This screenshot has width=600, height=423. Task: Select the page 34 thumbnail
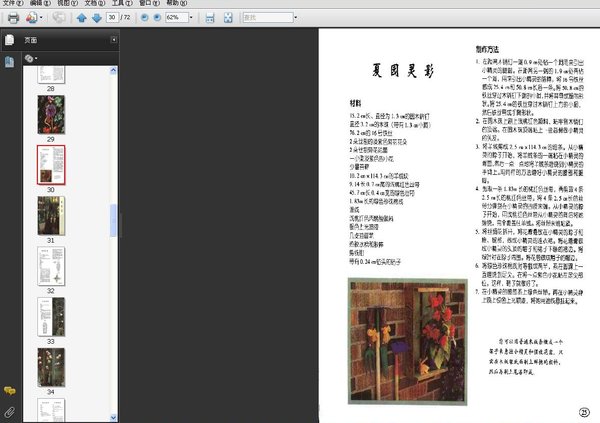click(x=51, y=367)
